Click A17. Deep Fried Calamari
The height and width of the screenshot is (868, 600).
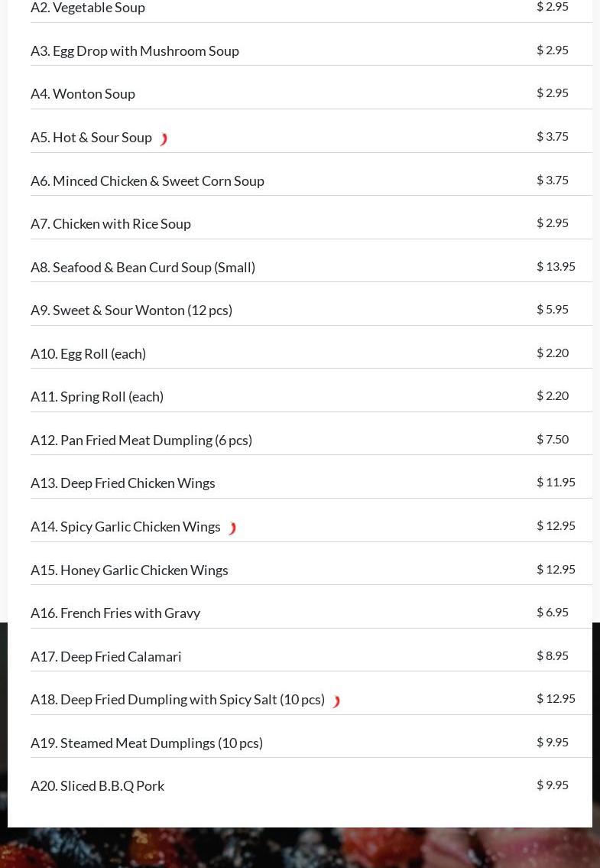[x=106, y=656]
